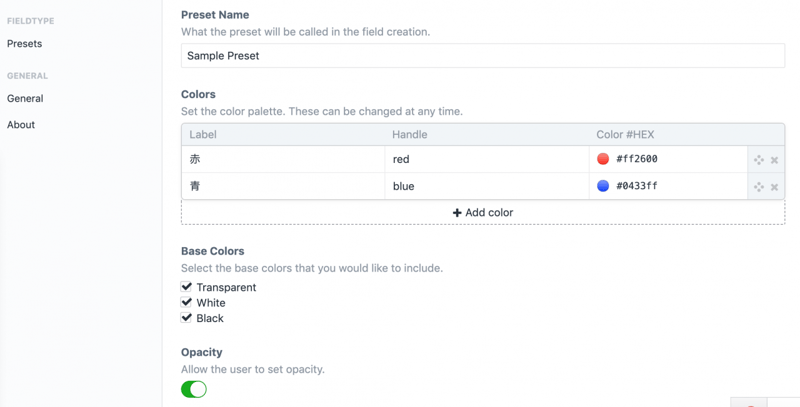Viewport: 800px width, 407px height.
Task: Open the About page
Action: (x=21, y=125)
